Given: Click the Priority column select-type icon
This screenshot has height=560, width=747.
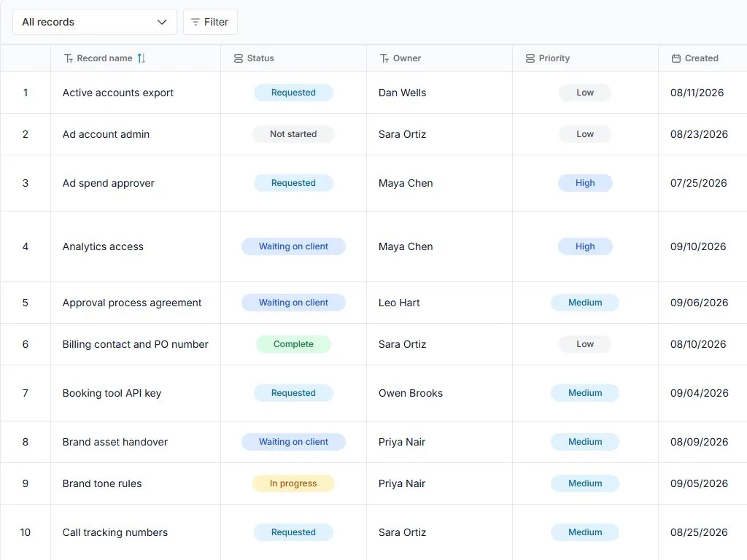Looking at the screenshot, I should pyautogui.click(x=530, y=58).
